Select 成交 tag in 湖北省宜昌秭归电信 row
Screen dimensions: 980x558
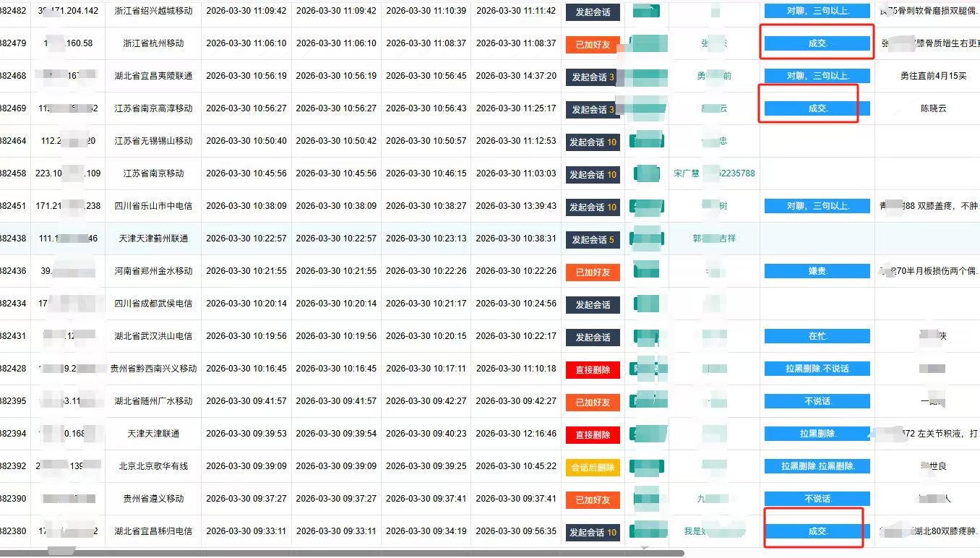tap(817, 531)
